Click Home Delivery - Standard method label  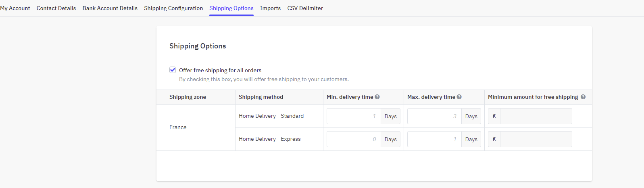[271, 116]
